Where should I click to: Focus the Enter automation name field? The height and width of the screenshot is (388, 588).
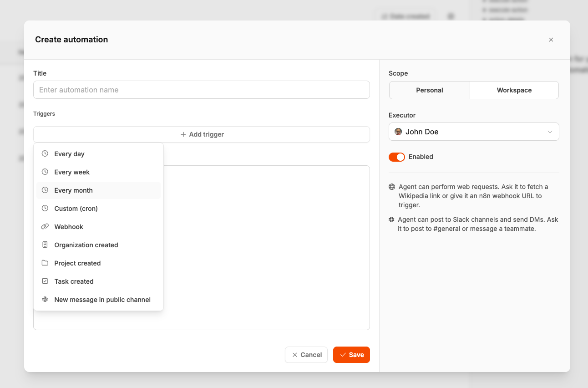tap(202, 90)
